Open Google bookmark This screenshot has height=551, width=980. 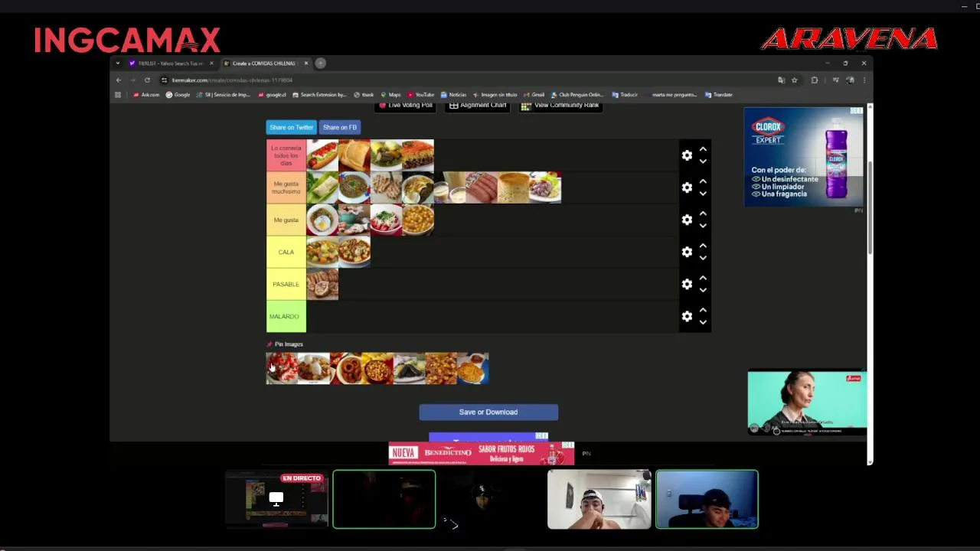(178, 95)
